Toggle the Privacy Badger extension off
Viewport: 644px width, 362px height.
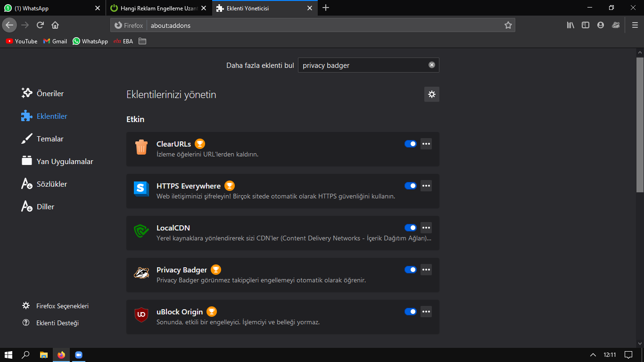tap(411, 270)
